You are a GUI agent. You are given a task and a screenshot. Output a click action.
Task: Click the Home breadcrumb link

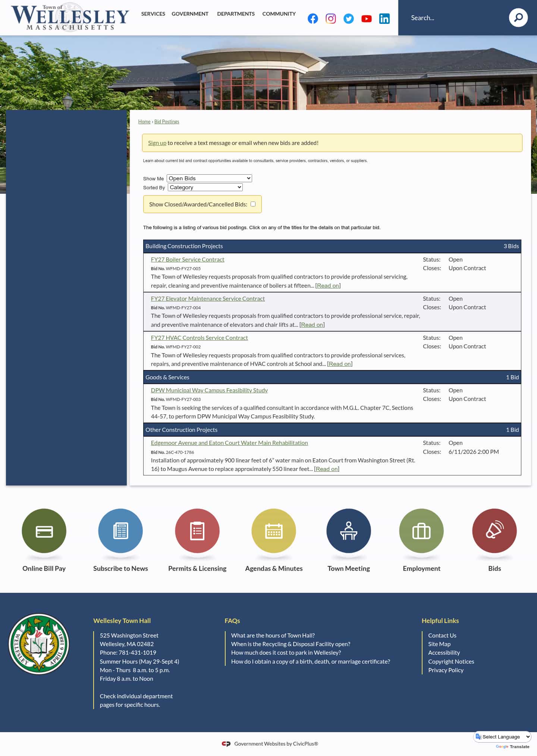click(144, 121)
